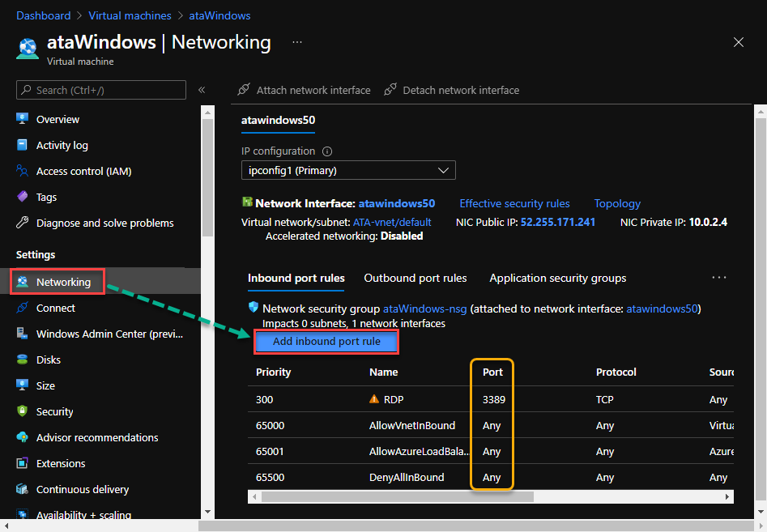Click the Priority column header
The width and height of the screenshot is (767, 532).
point(274,372)
